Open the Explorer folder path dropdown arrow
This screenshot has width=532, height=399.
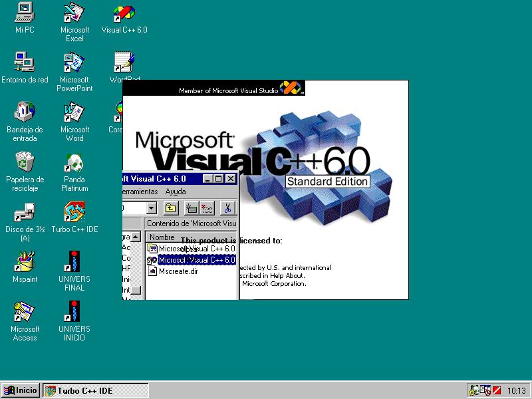coord(152,208)
